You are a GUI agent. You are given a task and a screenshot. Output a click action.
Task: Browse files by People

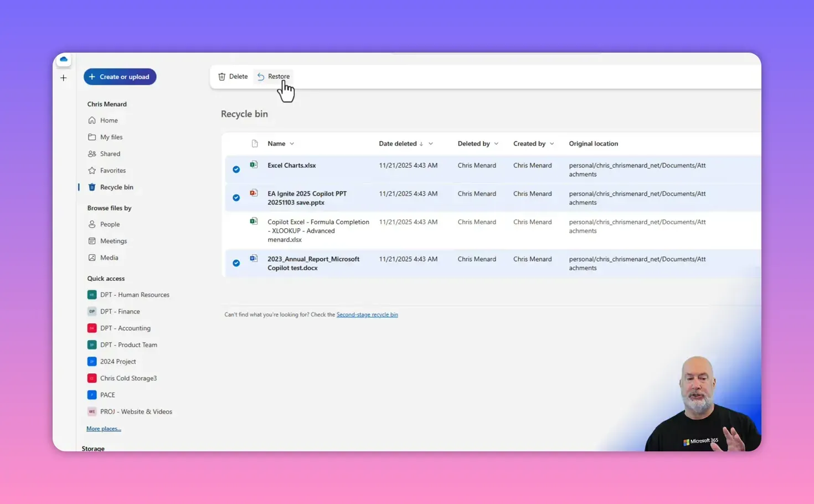point(110,224)
